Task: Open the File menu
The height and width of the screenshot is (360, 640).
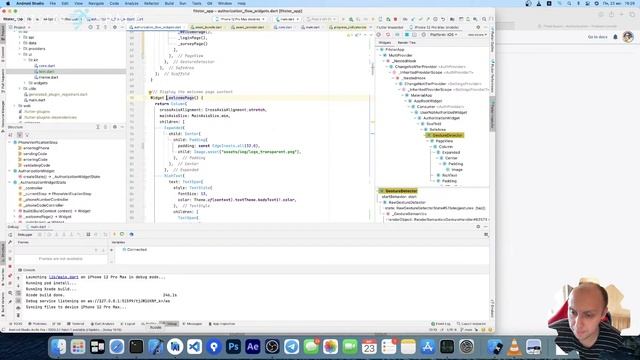Action: [x=53, y=3]
